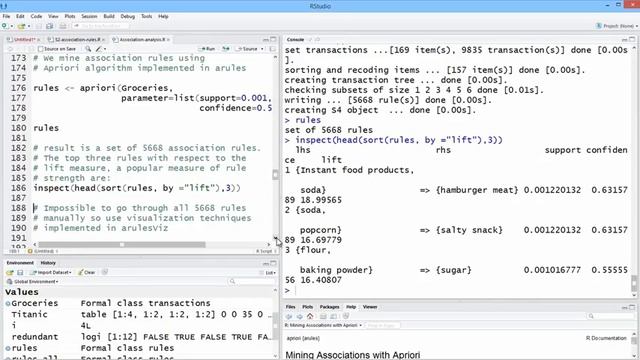Click the Print Topic icon in Help pane
This screenshot has width=640, height=360.
(323, 316)
